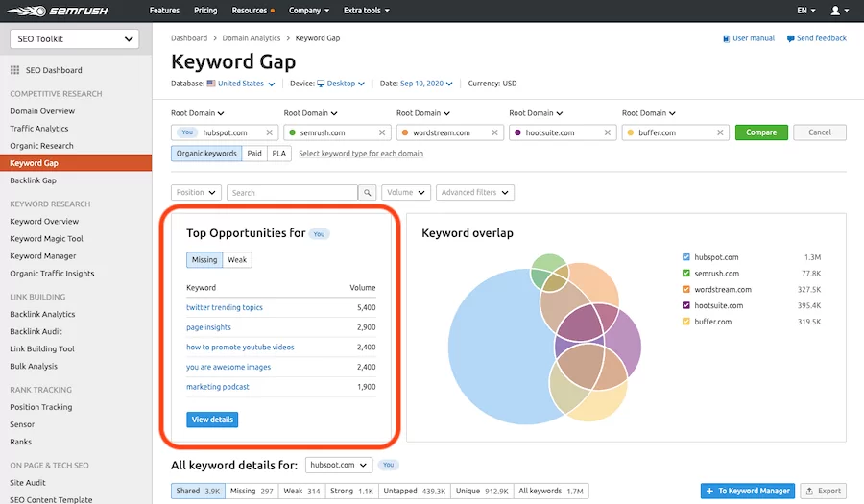Open Root Domain dropdown above buffer.com
Image resolution: width=864 pixels, height=504 pixels.
click(x=649, y=113)
